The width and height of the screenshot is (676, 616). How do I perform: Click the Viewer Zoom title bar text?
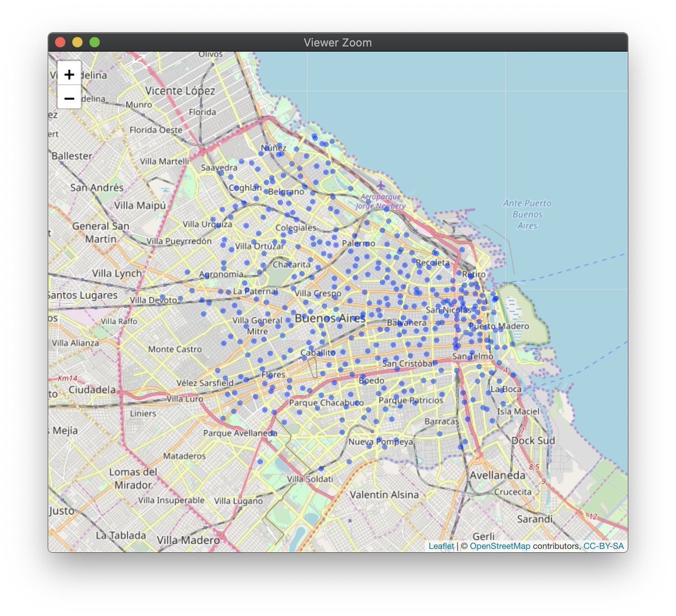337,42
